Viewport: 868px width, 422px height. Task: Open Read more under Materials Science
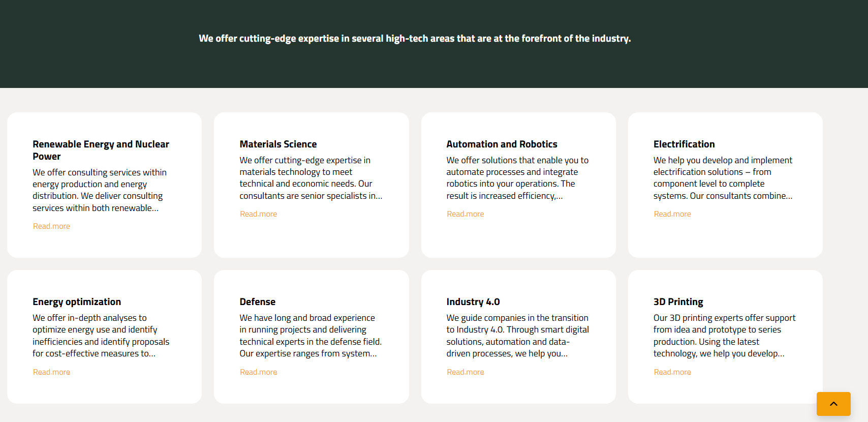(x=258, y=214)
